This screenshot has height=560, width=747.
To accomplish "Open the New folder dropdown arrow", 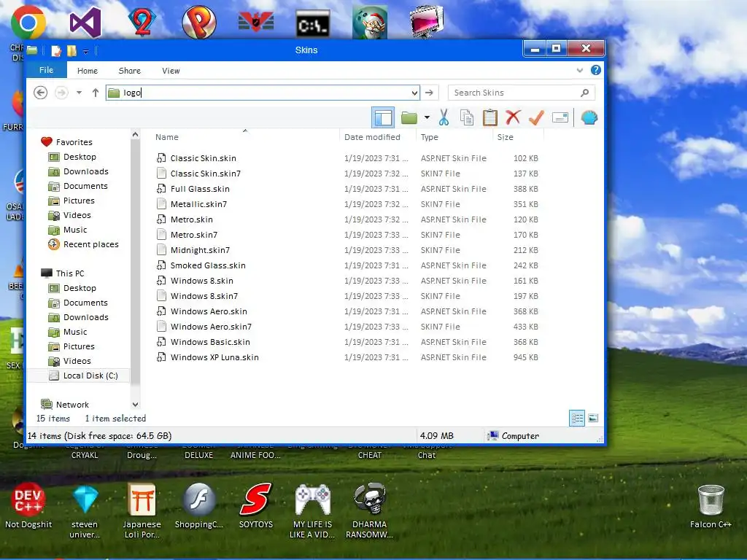I will (x=427, y=117).
